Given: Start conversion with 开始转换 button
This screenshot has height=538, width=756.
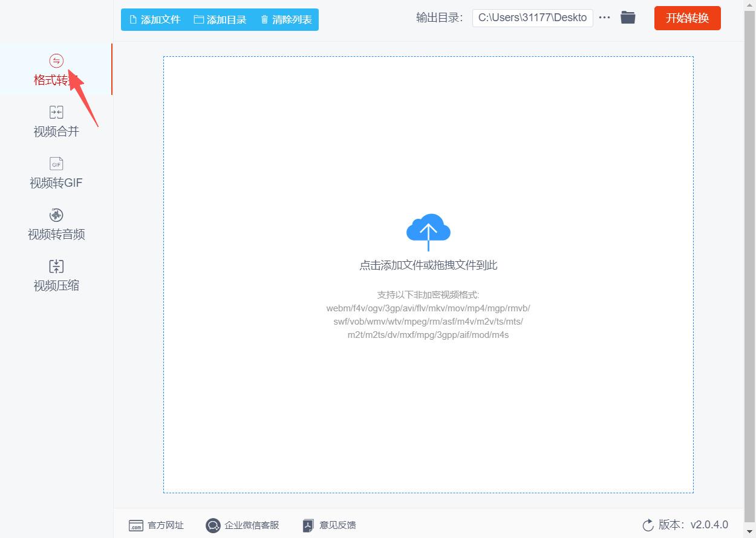Looking at the screenshot, I should [688, 18].
